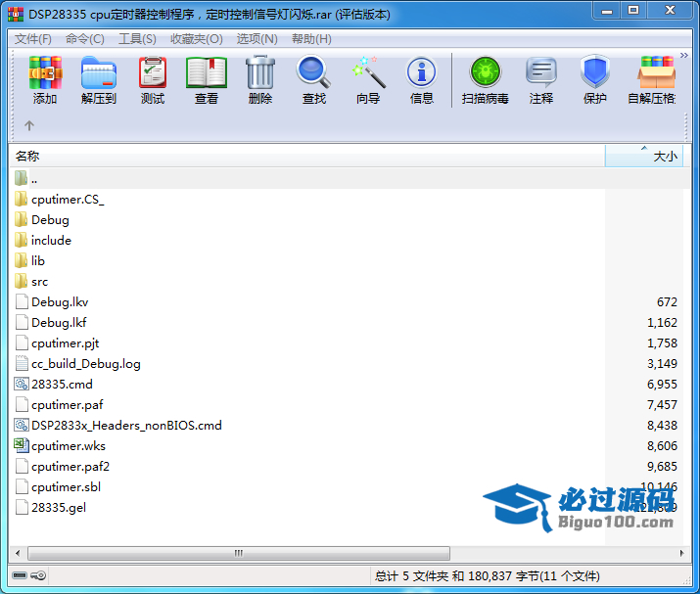Click the horizontal scrollbar left arrow
700x594 pixels.
coord(18,553)
